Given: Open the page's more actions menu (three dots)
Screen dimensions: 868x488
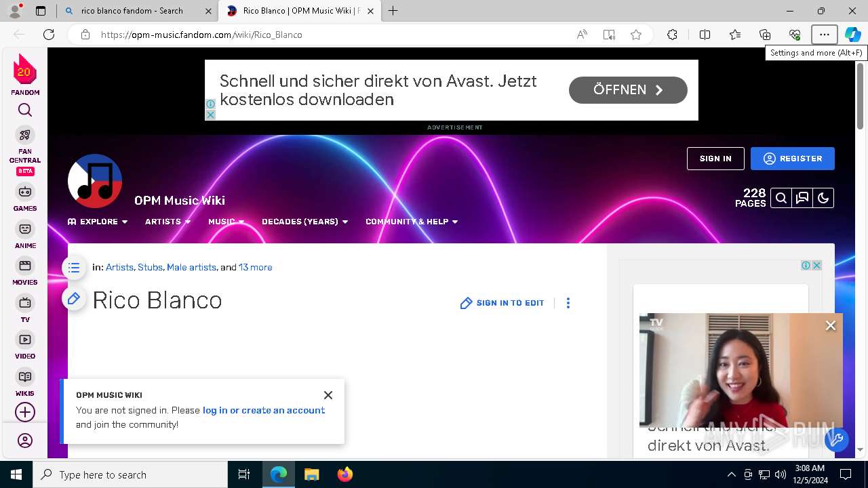Looking at the screenshot, I should 568,303.
